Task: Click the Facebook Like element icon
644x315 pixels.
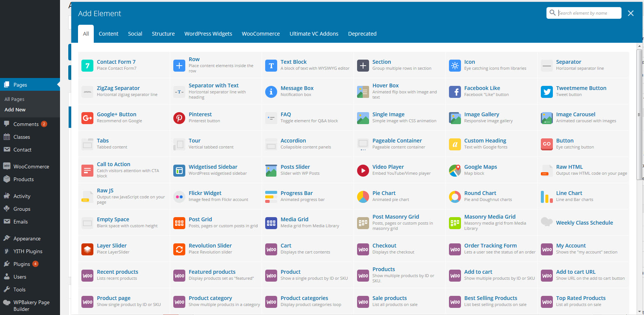Action: pyautogui.click(x=455, y=92)
